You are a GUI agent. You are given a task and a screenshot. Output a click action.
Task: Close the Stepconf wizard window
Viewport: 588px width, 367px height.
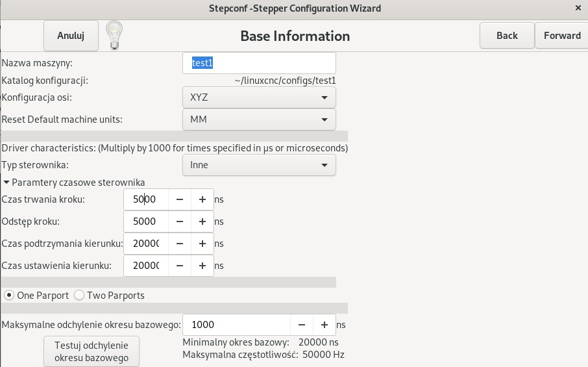click(578, 8)
